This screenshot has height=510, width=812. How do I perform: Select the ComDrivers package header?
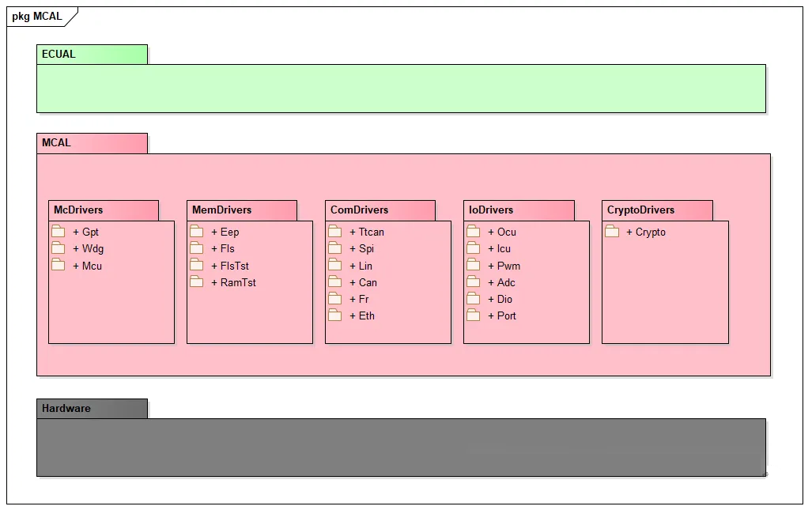[x=380, y=210]
